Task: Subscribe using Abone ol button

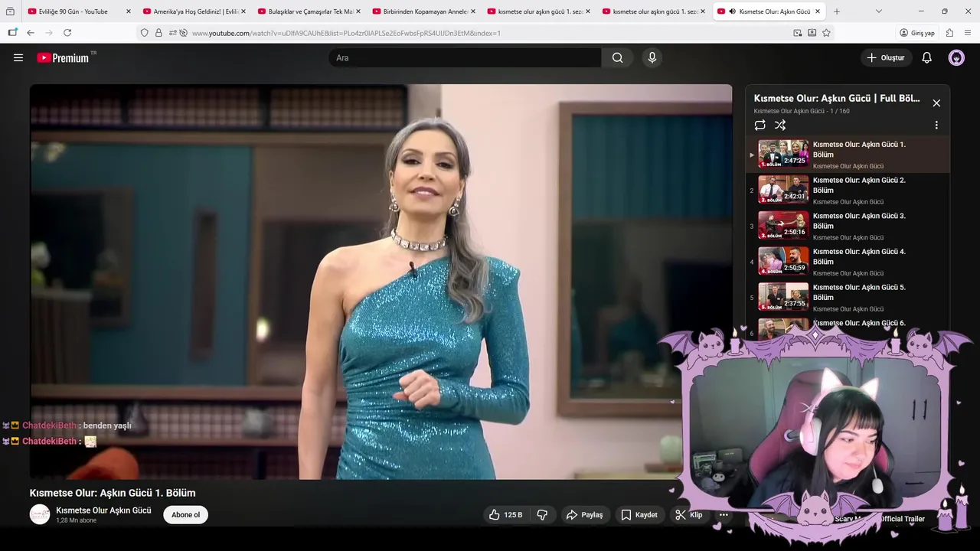Action: coord(185,515)
